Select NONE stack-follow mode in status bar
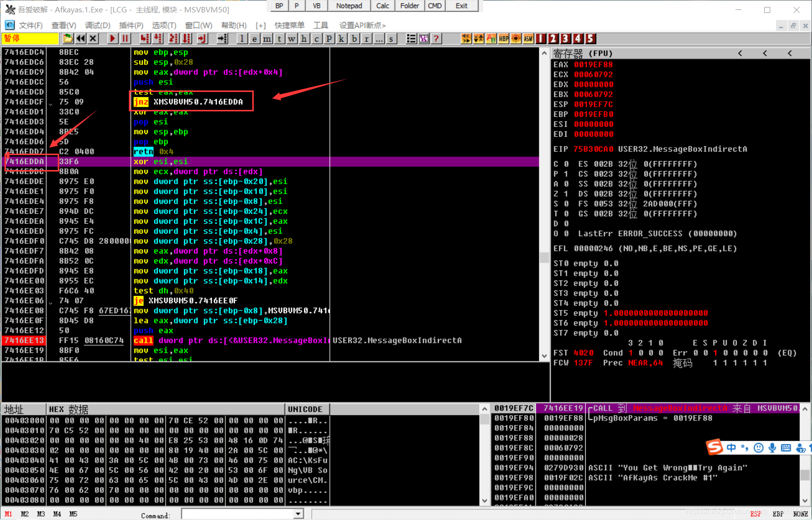The height and width of the screenshot is (520, 812). (x=800, y=514)
